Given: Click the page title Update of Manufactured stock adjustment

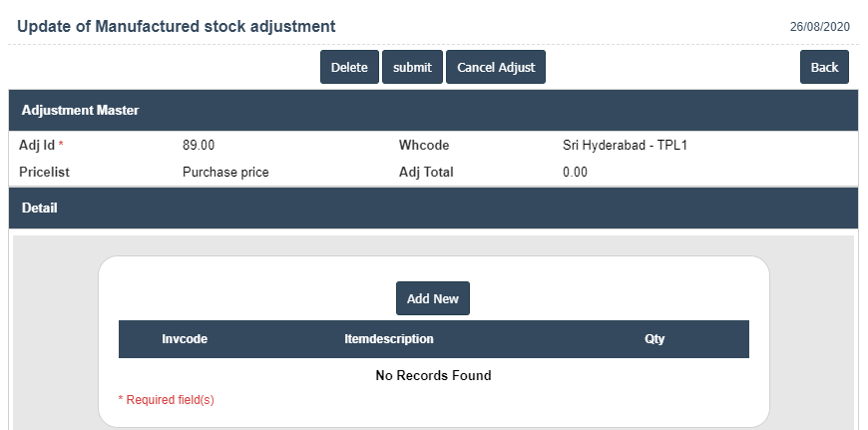Looking at the screenshot, I should (x=177, y=26).
